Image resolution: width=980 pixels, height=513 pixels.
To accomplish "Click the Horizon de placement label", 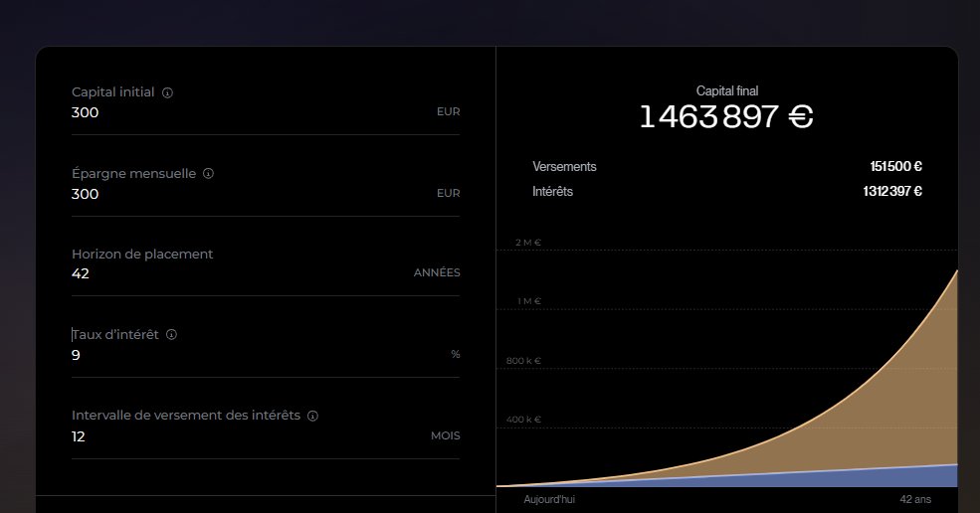I will pyautogui.click(x=142, y=254).
